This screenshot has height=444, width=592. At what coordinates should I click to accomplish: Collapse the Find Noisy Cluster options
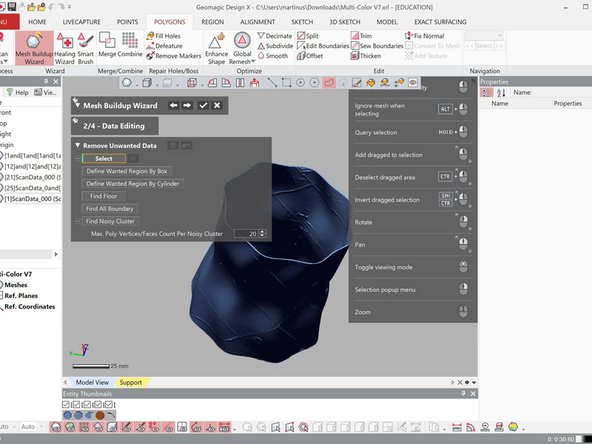[77, 221]
